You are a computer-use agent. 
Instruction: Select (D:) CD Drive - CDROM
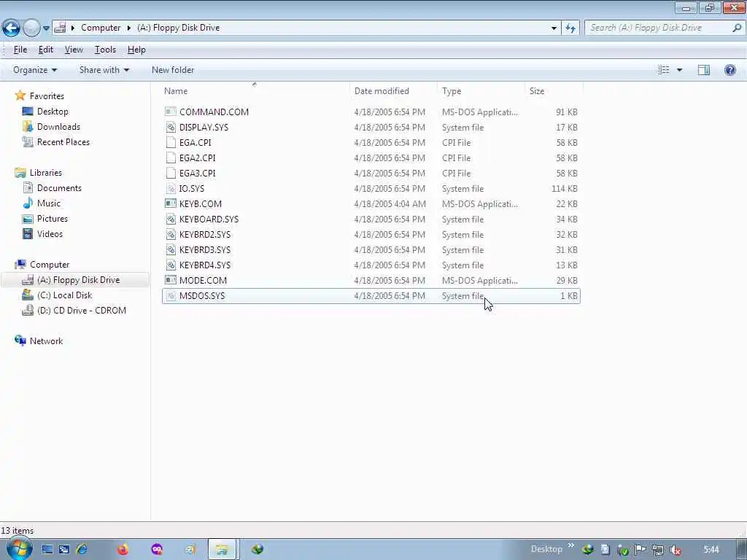pyautogui.click(x=82, y=311)
